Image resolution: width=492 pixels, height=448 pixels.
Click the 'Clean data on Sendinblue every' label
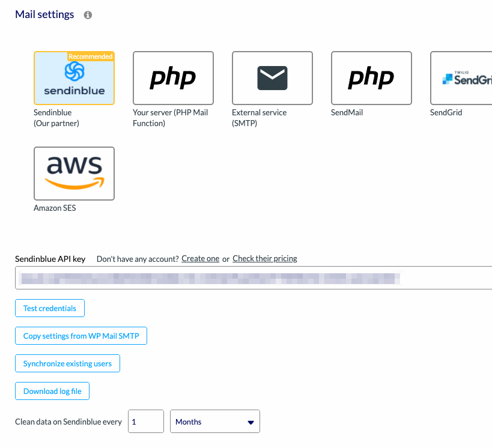coord(68,422)
